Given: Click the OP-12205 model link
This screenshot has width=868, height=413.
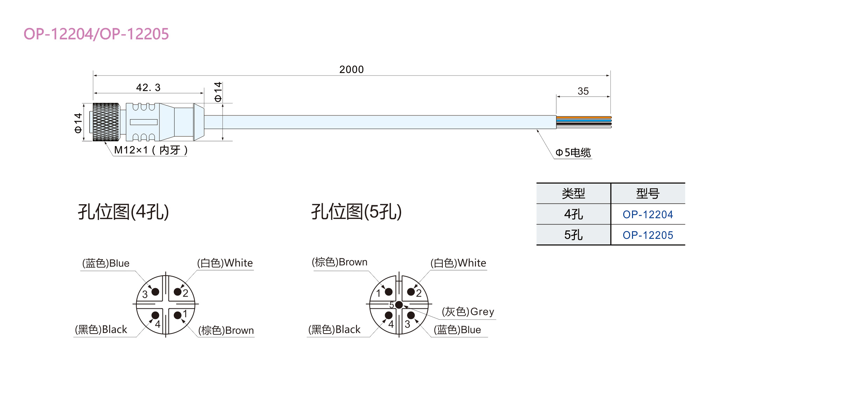Looking at the screenshot, I should pos(648,235).
